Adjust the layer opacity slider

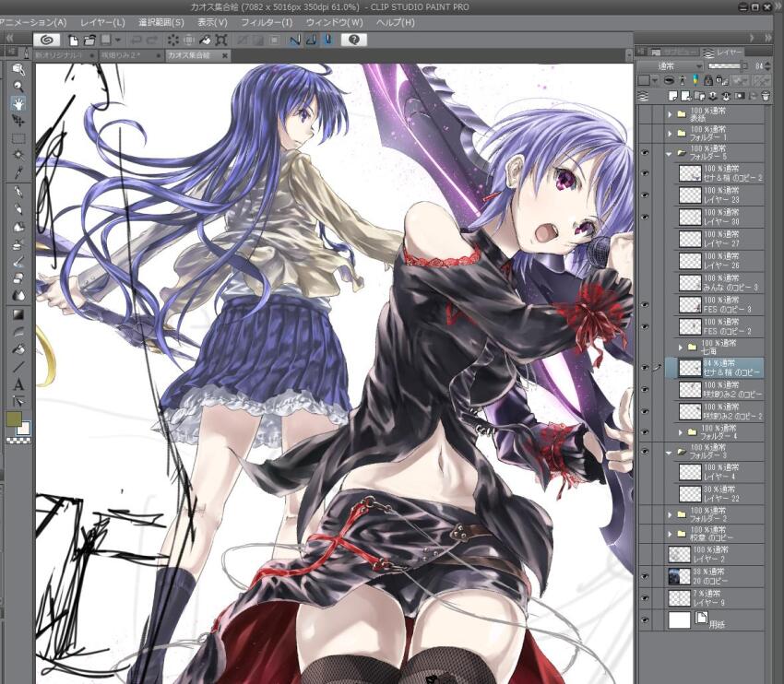tap(728, 66)
